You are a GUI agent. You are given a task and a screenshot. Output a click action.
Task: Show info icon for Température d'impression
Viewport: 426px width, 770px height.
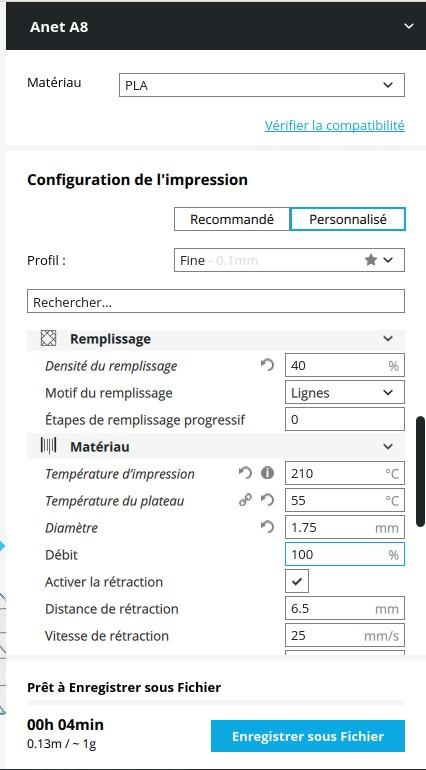click(267, 473)
